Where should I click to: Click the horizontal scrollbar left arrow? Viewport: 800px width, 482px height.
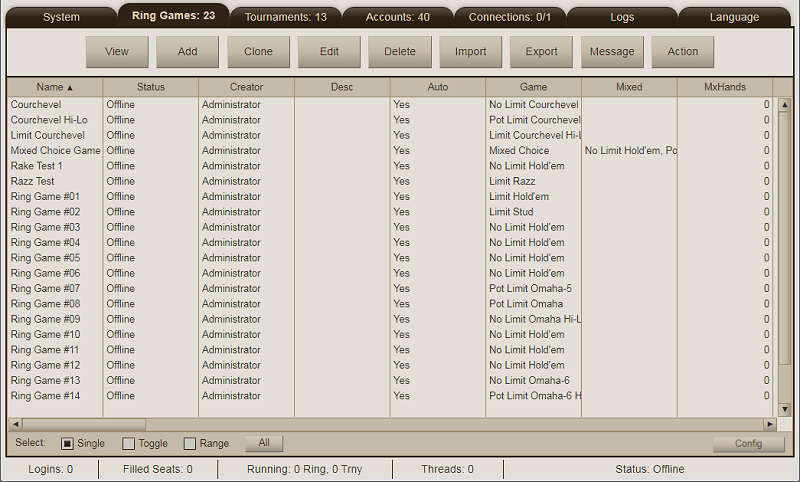pos(14,424)
